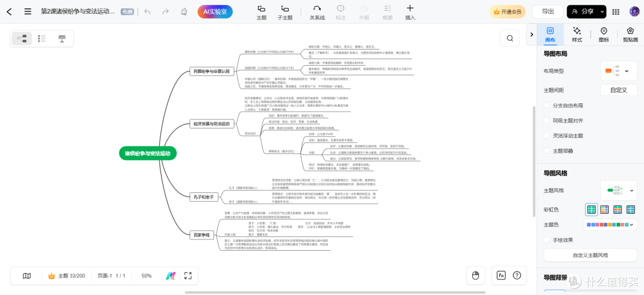
Task: Open the help question mark icon
Action: point(516,275)
